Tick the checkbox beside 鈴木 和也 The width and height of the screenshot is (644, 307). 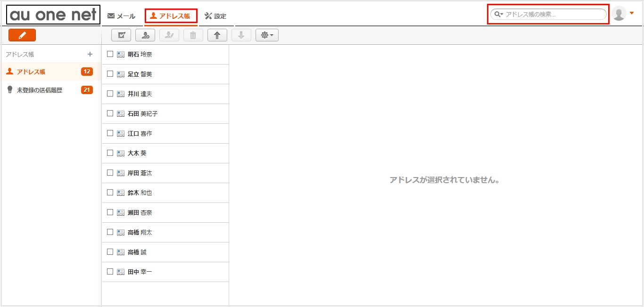coord(110,193)
